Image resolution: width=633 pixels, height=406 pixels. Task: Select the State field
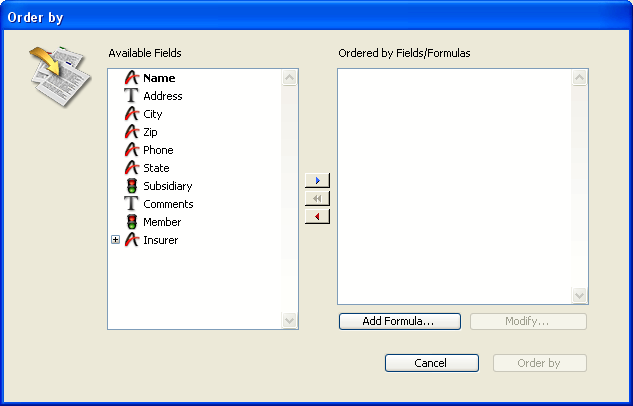click(x=156, y=168)
